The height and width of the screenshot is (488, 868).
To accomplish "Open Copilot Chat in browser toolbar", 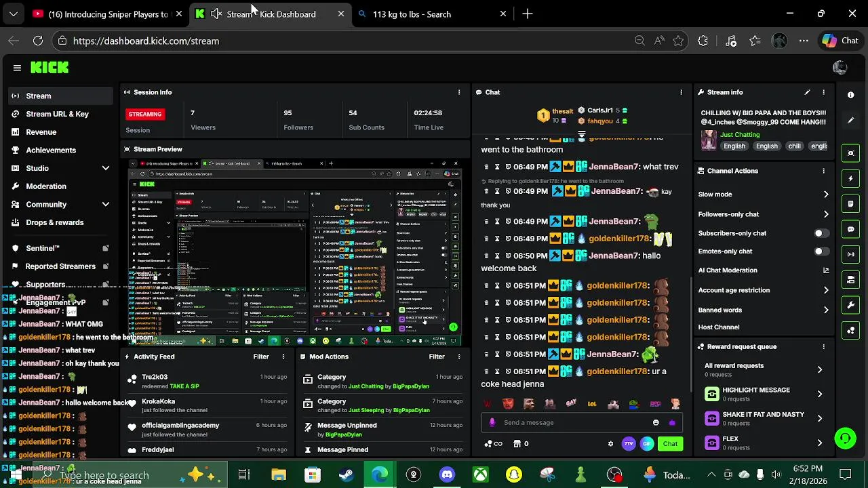I will [x=841, y=41].
